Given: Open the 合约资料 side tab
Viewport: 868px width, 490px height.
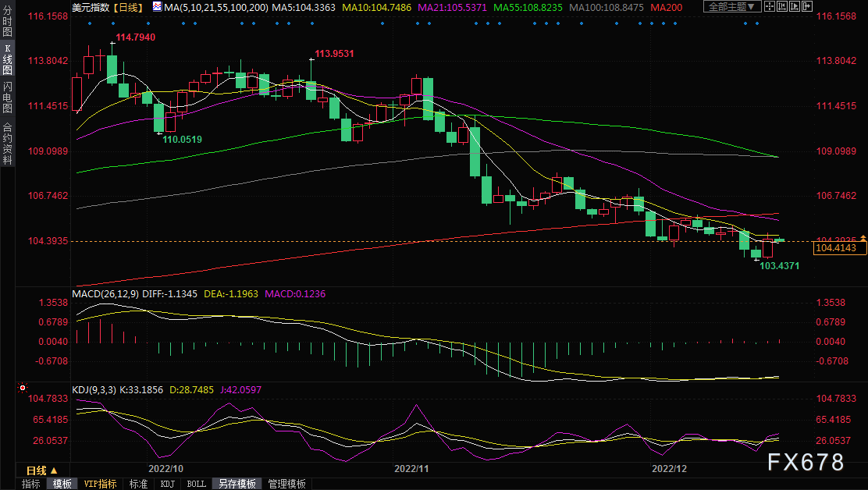Looking at the screenshot, I should [x=7, y=143].
